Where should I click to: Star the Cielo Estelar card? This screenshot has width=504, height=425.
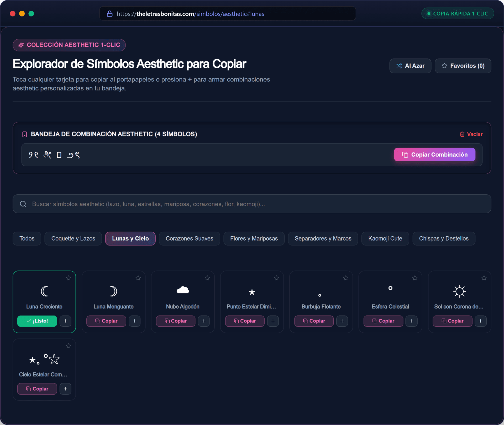(69, 346)
